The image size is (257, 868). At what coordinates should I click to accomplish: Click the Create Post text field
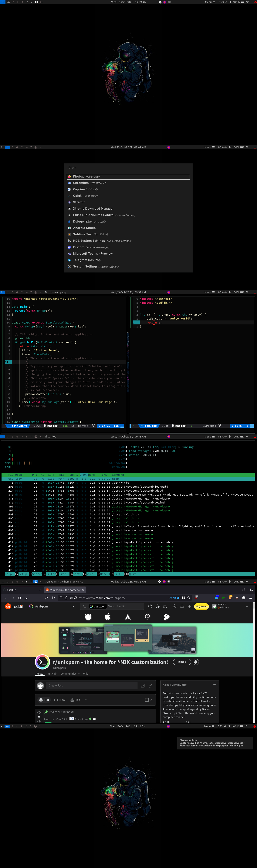coord(92,686)
